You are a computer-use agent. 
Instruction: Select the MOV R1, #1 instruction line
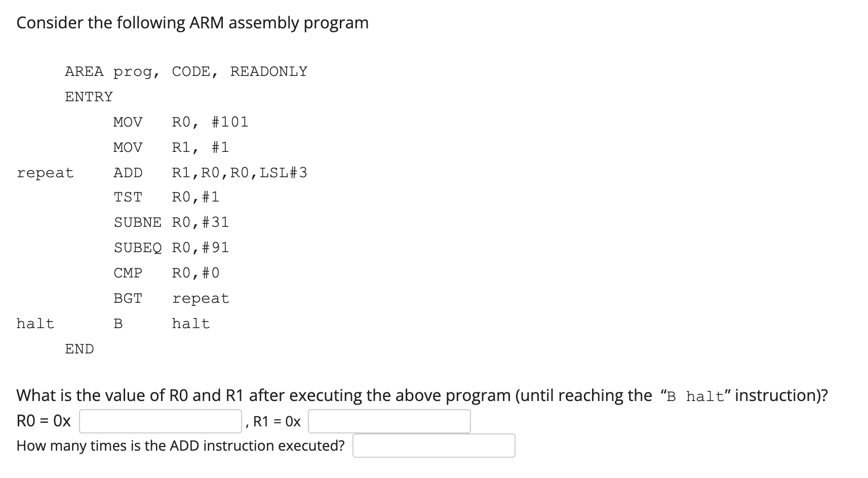171,147
